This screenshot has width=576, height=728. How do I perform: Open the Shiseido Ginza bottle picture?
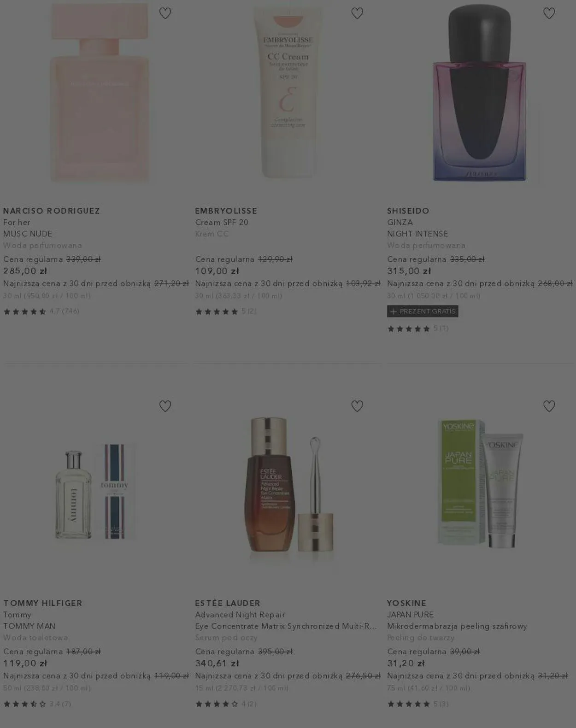tap(479, 92)
